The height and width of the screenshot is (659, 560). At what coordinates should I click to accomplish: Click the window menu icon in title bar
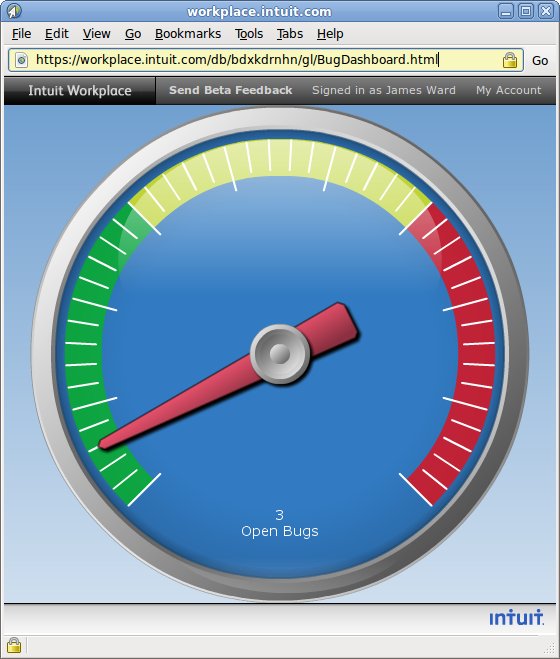click(14, 11)
